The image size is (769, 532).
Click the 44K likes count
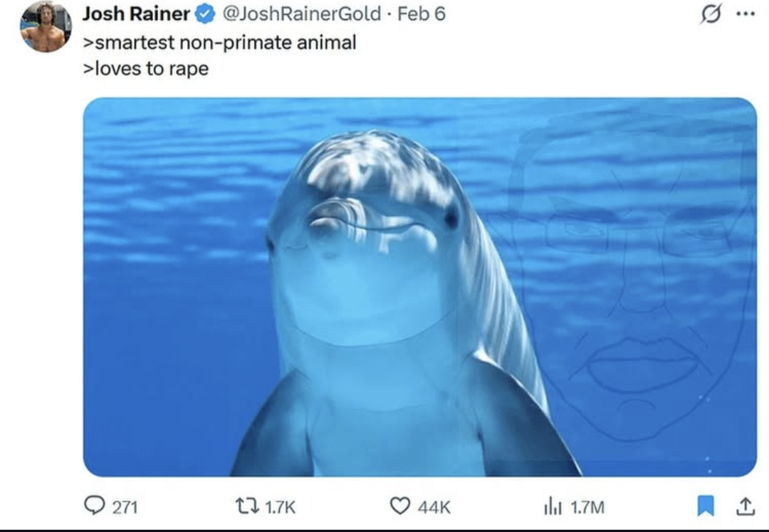tap(434, 506)
